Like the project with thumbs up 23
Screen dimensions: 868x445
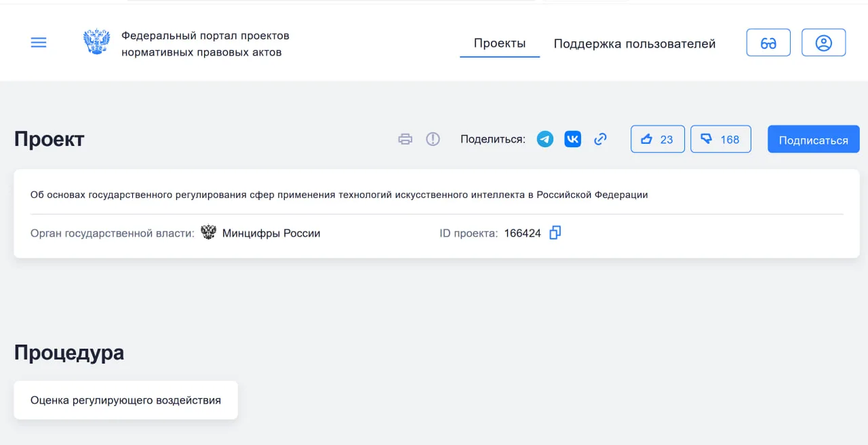(x=658, y=139)
